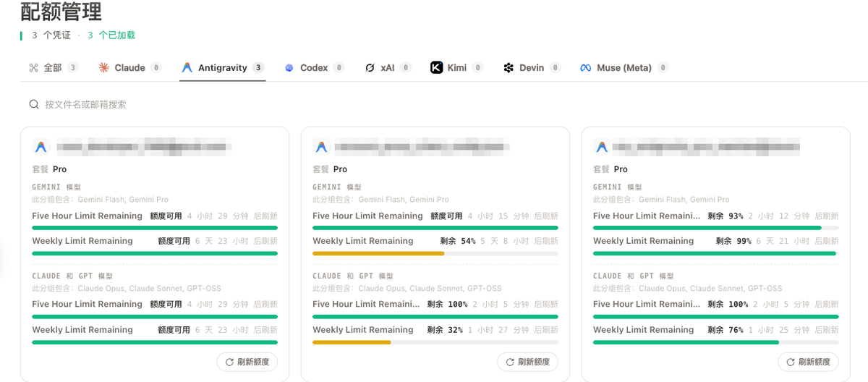Click third card's GEMINI 模型 heading
The height and width of the screenshot is (382, 868).
tap(618, 187)
